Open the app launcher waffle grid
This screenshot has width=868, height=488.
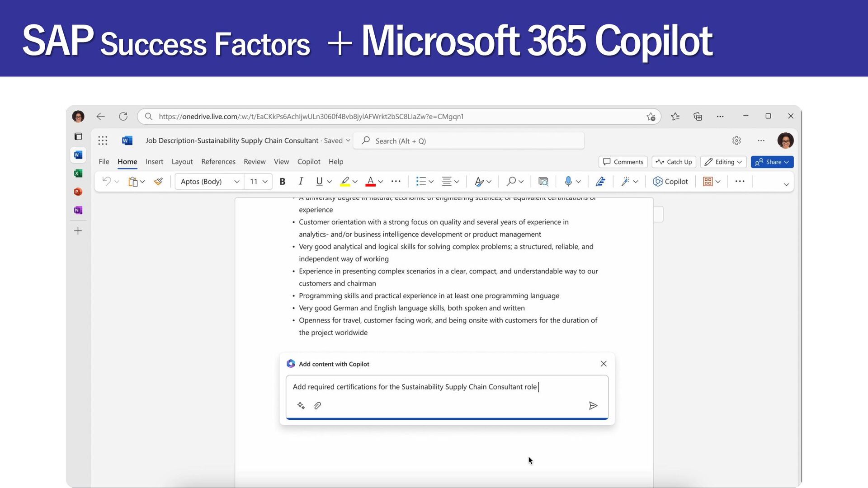click(x=103, y=141)
